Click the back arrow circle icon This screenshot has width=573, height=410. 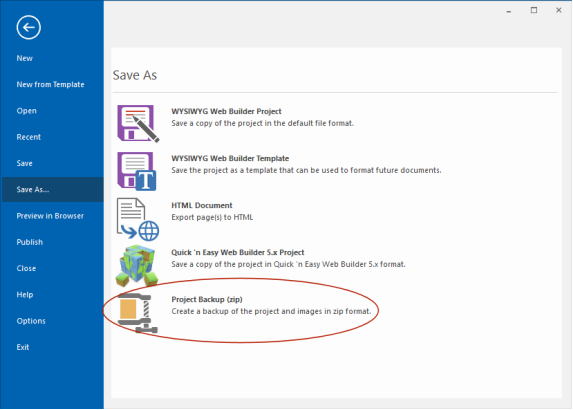[x=29, y=27]
